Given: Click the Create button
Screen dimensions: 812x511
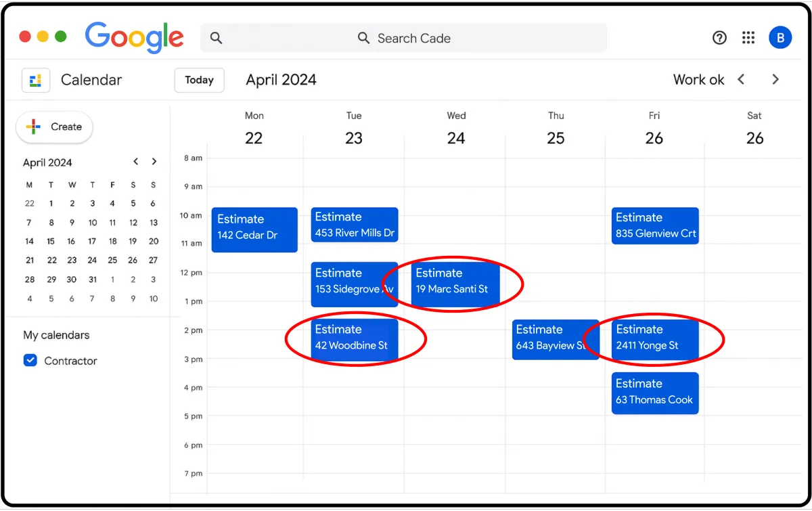Looking at the screenshot, I should (54, 127).
